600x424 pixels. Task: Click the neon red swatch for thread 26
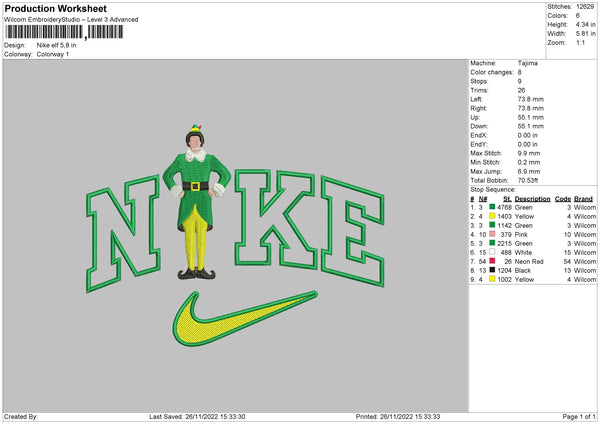492,261
